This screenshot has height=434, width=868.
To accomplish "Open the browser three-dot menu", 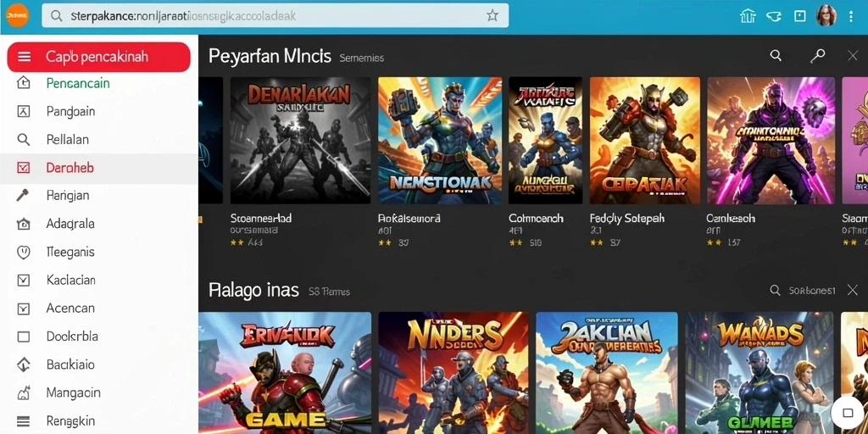I will 851,16.
